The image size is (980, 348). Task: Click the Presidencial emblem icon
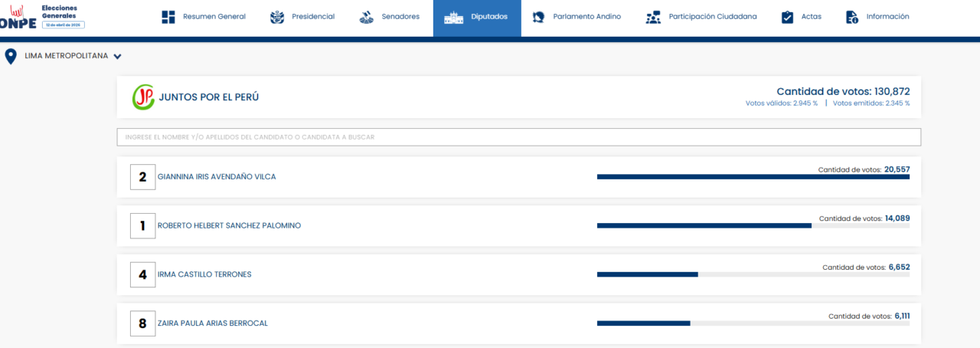pos(277,17)
